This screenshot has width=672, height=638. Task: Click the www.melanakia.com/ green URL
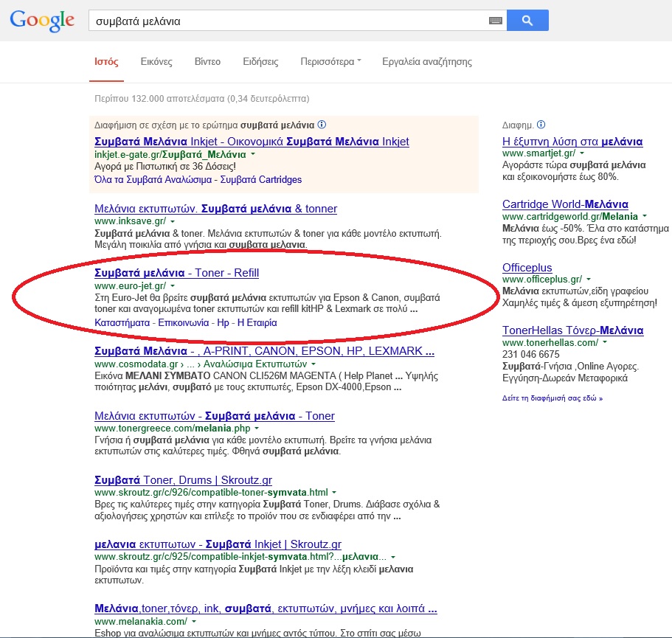141,621
